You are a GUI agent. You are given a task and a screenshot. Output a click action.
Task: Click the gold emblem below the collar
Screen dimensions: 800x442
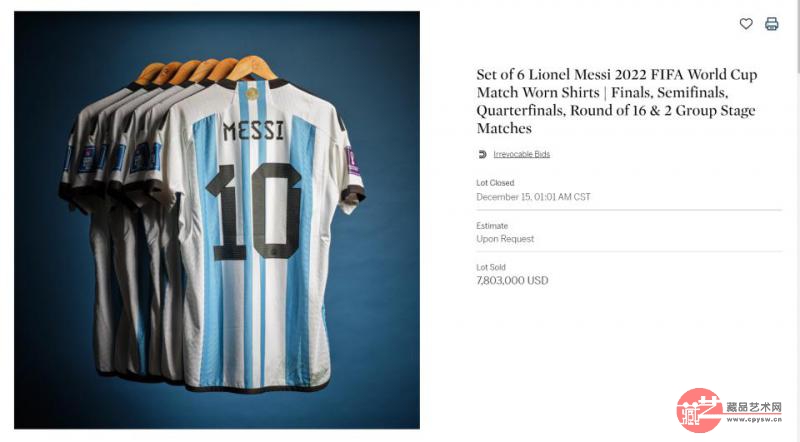(252, 93)
